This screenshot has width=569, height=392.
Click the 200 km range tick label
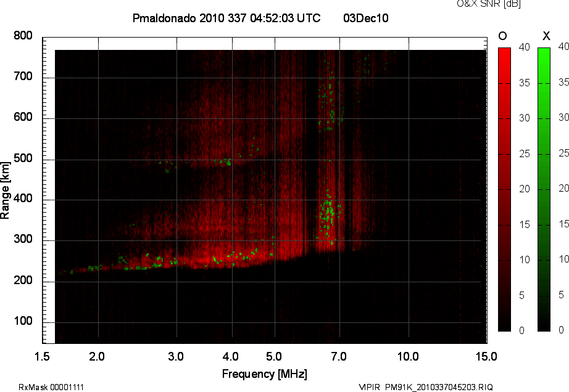pyautogui.click(x=23, y=280)
